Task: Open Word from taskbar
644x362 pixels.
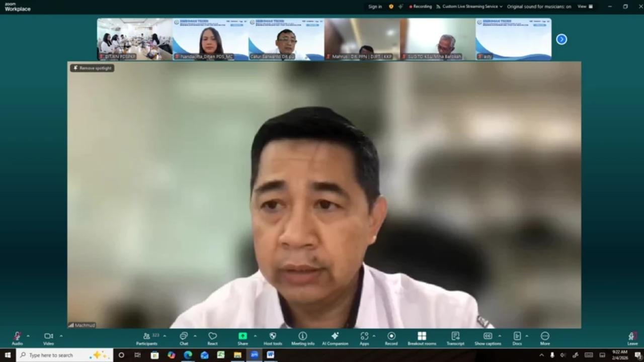Action: [x=270, y=355]
